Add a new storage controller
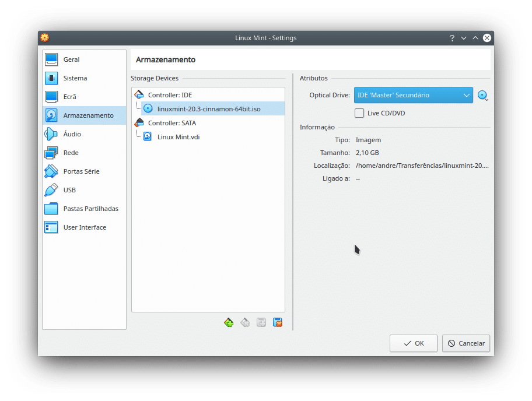This screenshot has height=401, width=532. point(229,322)
